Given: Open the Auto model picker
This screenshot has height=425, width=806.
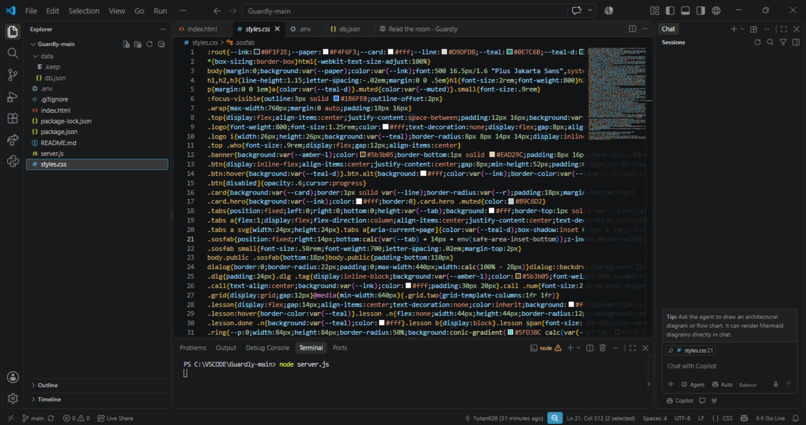Looking at the screenshot, I should pos(722,384).
